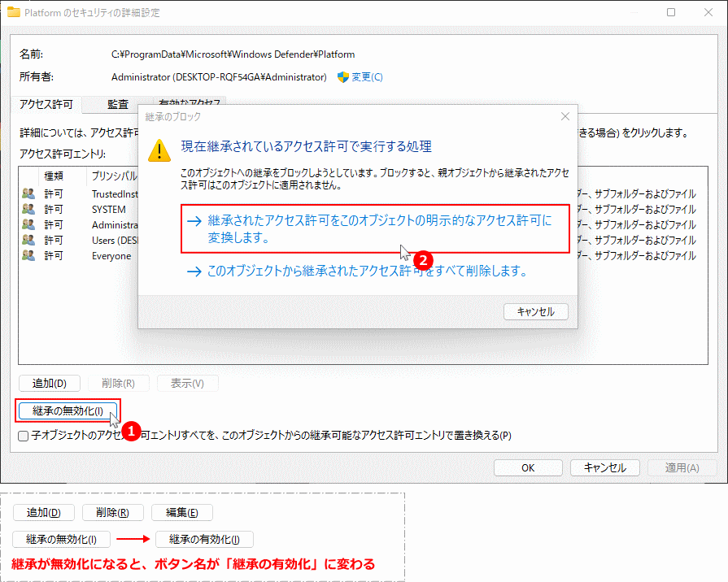728x582 pixels.
Task: Click the folder icon in title bar
Action: point(14,12)
